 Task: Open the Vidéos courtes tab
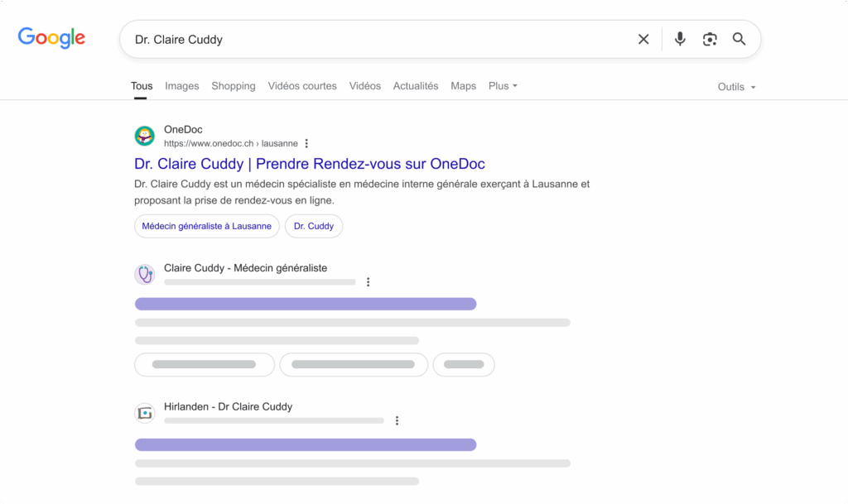pyautogui.click(x=302, y=86)
